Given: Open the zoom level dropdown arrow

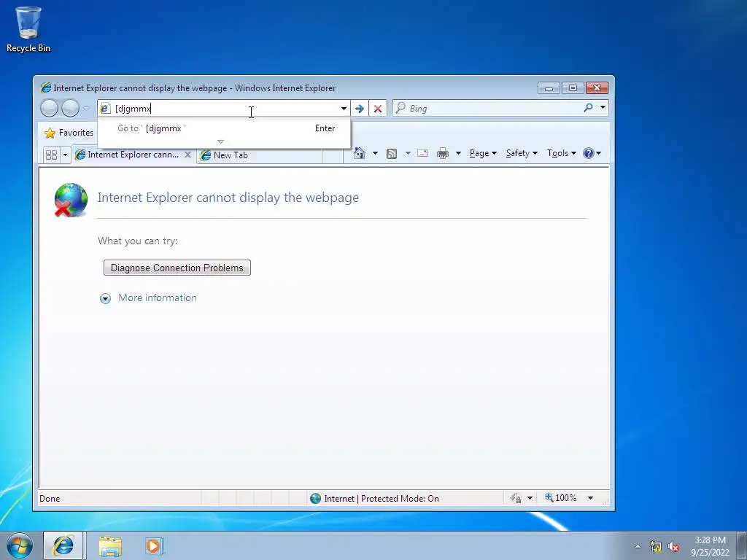Looking at the screenshot, I should [591, 498].
